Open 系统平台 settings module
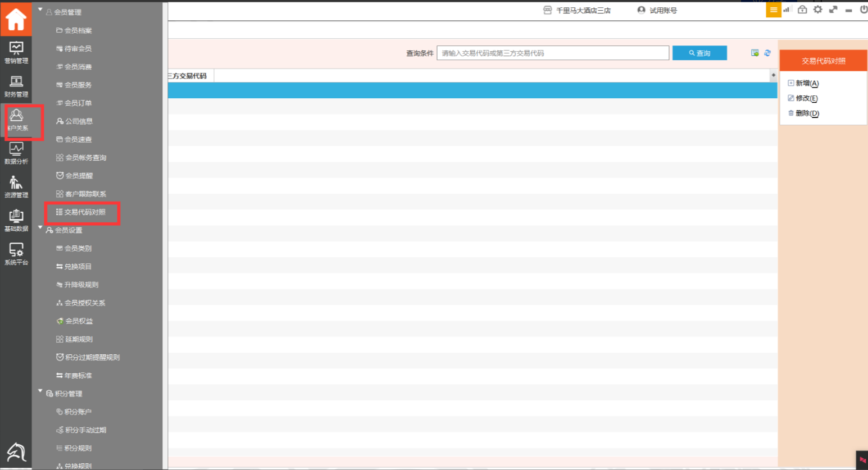Viewport: 868px width, 470px height. [x=16, y=254]
